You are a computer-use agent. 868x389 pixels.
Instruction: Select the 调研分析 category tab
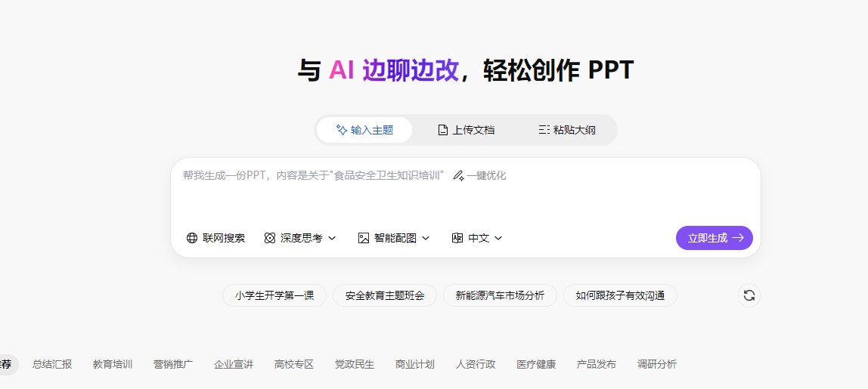click(x=656, y=364)
